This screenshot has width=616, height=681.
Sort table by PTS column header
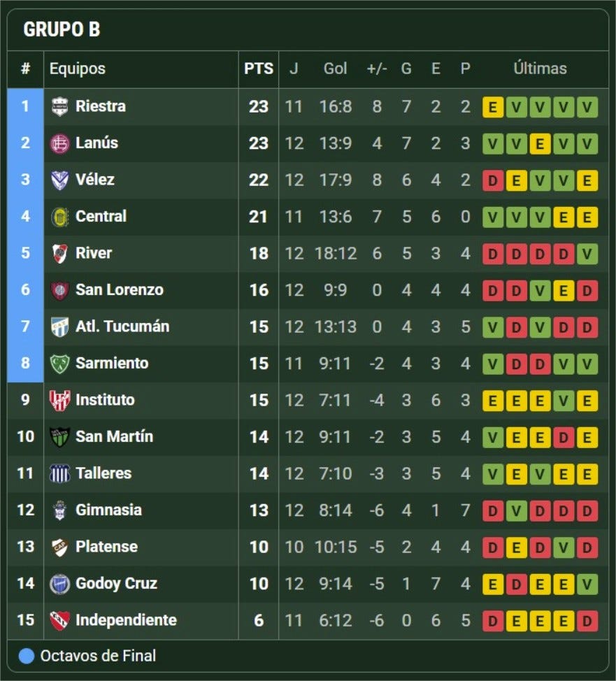pyautogui.click(x=259, y=69)
